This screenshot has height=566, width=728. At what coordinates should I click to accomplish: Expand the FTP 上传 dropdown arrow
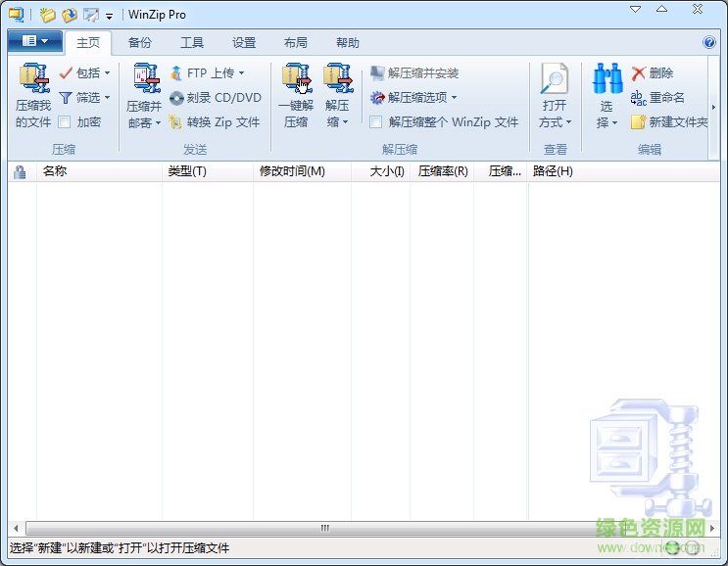coord(241,72)
